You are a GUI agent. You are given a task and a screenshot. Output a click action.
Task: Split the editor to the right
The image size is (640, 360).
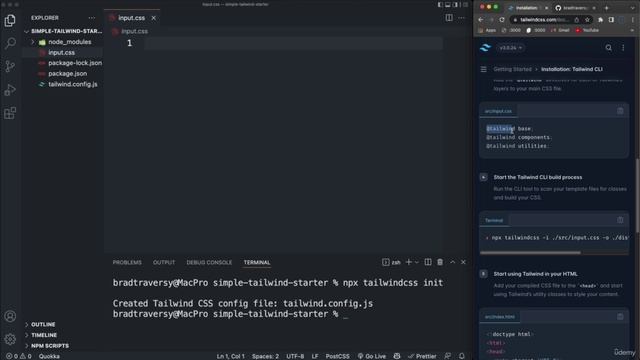point(449,18)
